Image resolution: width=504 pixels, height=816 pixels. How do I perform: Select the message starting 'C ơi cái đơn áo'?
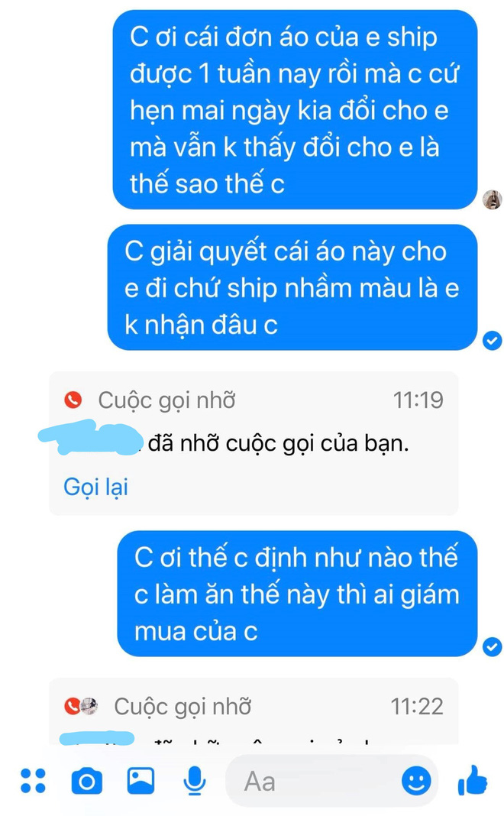(295, 110)
